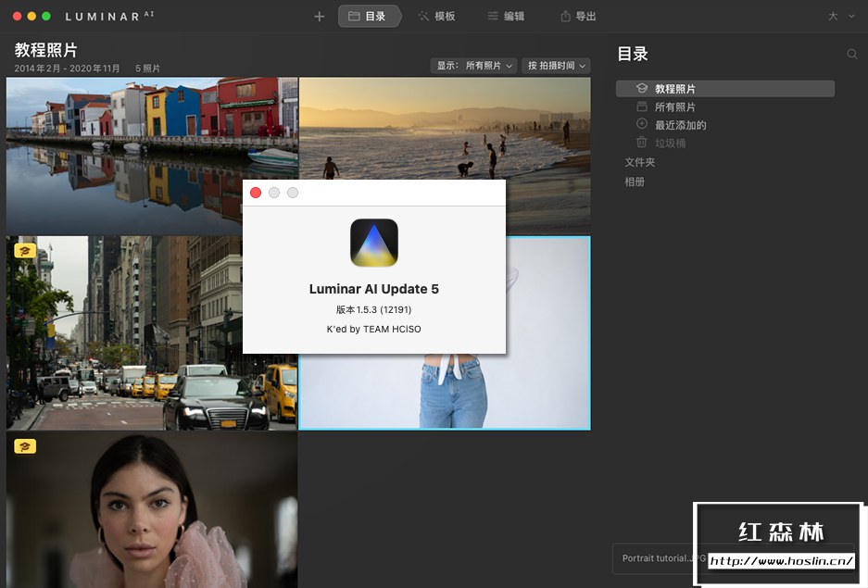Click the version 1.5.3 (12191) text
The height and width of the screenshot is (588, 868).
tap(373, 310)
